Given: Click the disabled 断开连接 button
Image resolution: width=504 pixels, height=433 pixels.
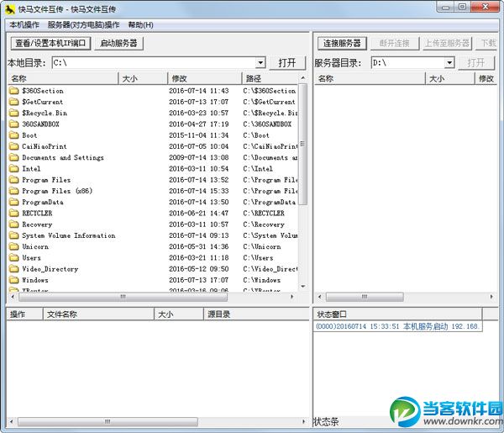Looking at the screenshot, I should pyautogui.click(x=395, y=43).
